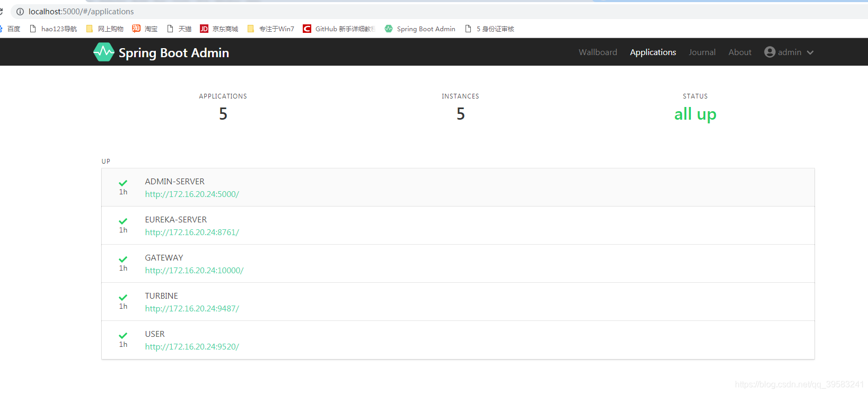Click the Instances count value 5
The width and height of the screenshot is (868, 394).
coord(461,114)
